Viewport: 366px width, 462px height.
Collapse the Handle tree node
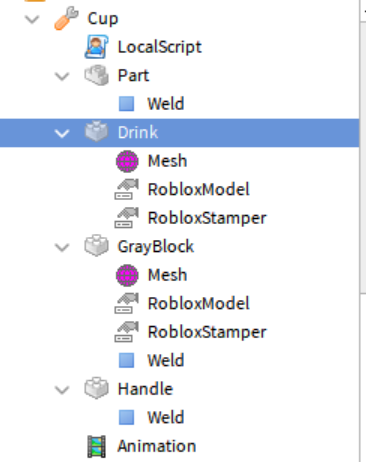(x=62, y=389)
